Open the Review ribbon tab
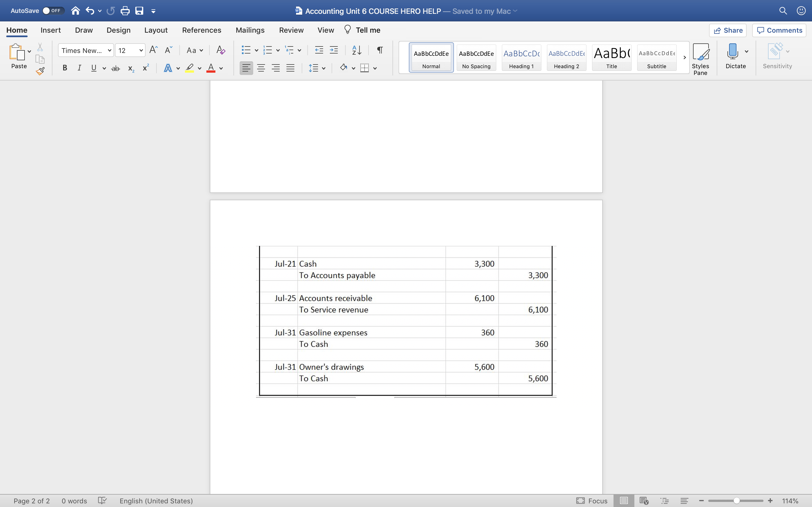 coord(291,30)
